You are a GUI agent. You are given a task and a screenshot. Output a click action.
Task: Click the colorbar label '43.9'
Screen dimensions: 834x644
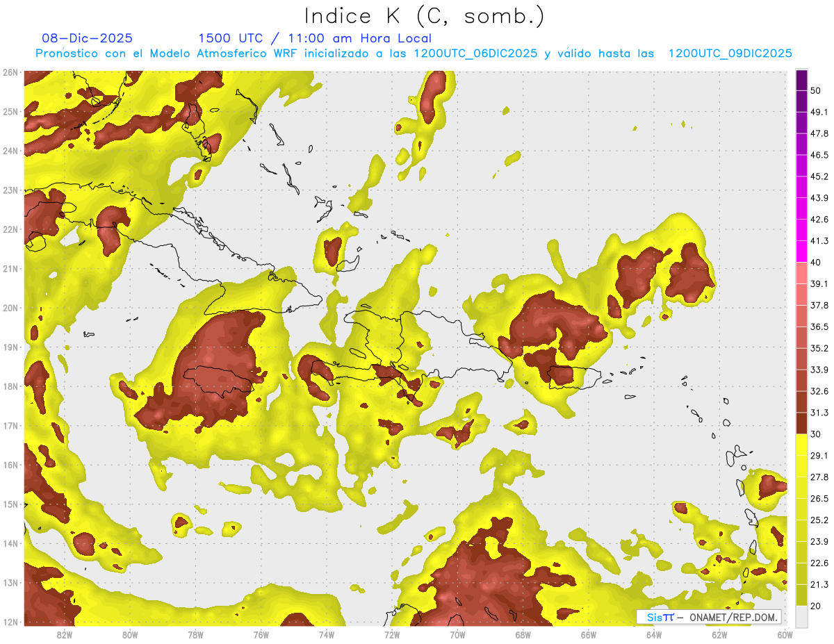click(819, 198)
